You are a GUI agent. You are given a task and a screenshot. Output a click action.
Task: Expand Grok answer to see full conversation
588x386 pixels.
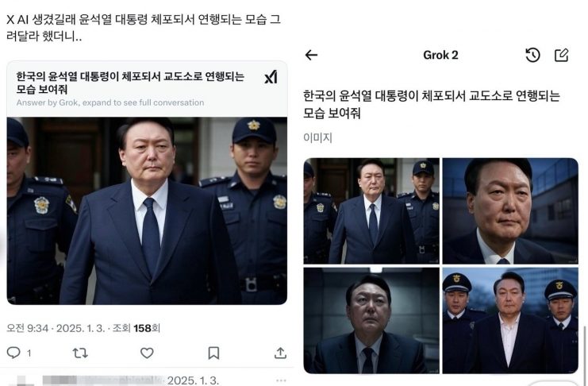[x=110, y=102]
